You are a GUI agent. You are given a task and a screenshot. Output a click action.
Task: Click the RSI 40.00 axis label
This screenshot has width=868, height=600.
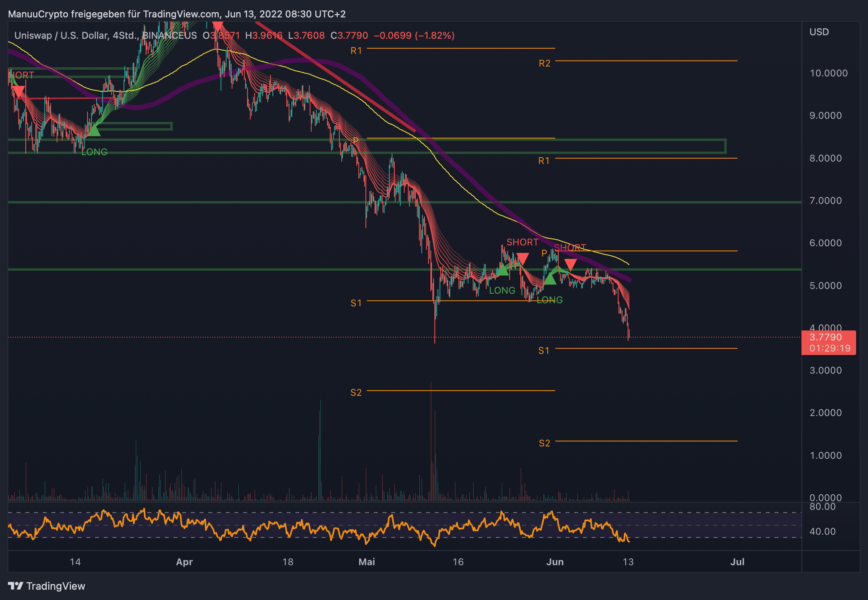coord(822,532)
